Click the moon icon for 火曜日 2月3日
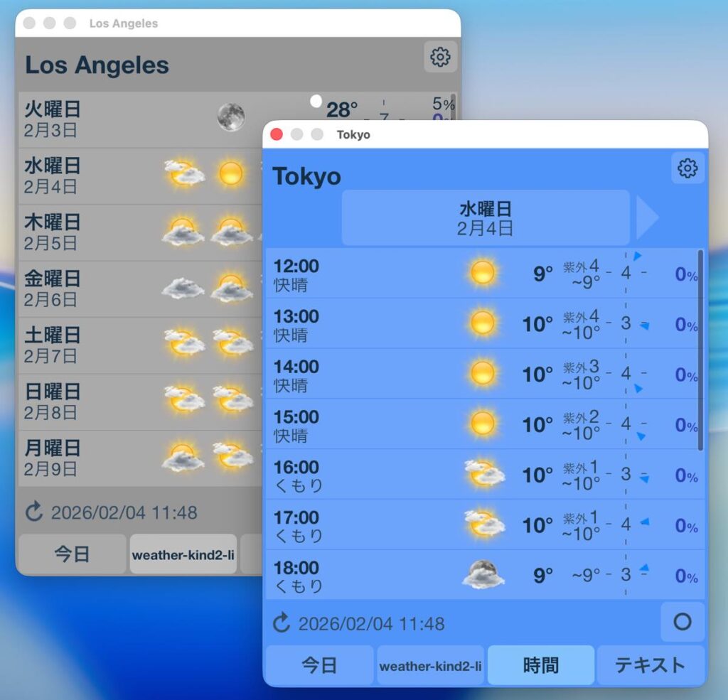This screenshot has height=700, width=728. click(231, 117)
